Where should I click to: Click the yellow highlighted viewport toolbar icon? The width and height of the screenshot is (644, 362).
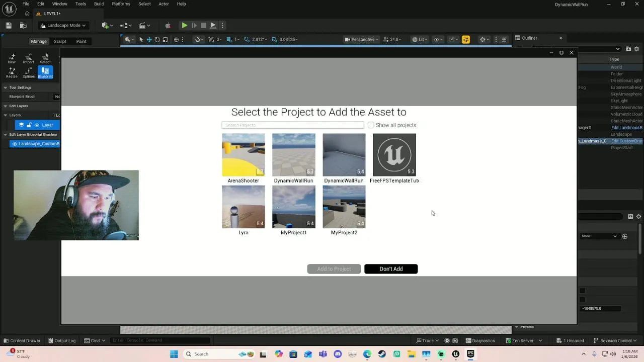pos(466,39)
